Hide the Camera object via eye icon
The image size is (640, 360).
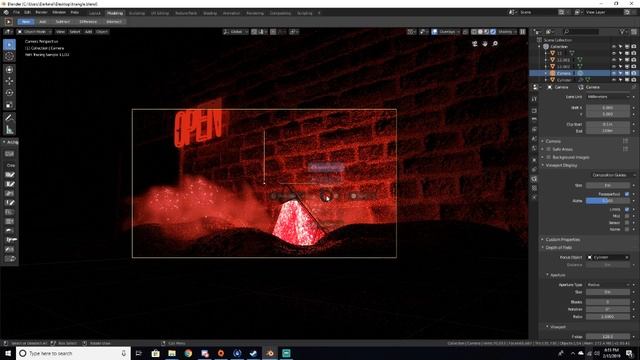tap(614, 73)
